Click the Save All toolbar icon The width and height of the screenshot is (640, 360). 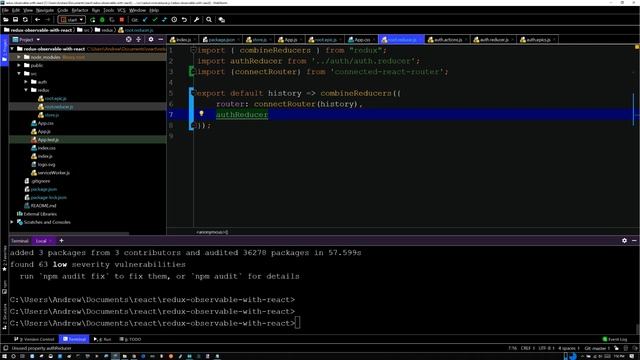coord(16,20)
